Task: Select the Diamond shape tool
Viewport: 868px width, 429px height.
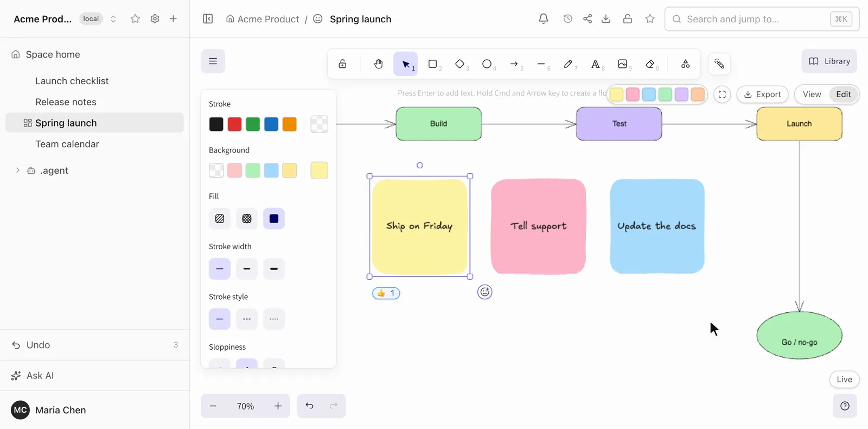Action: (459, 64)
